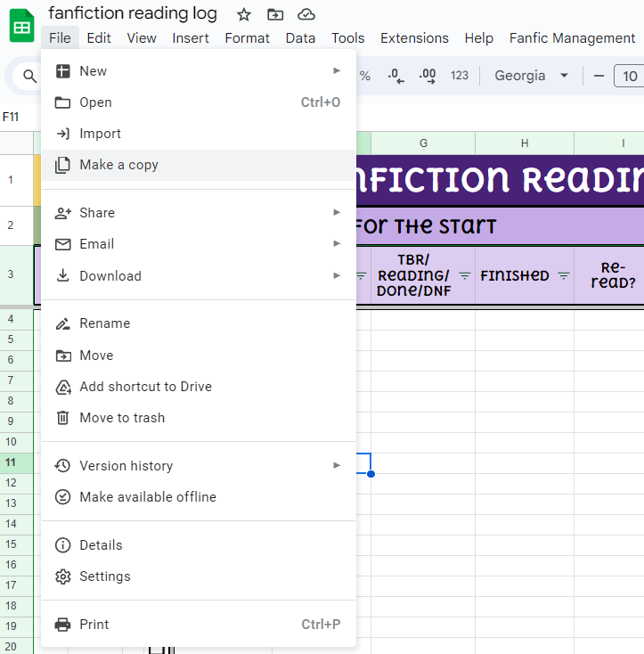This screenshot has width=644, height=654.
Task: Open the Edit menu
Action: click(99, 38)
